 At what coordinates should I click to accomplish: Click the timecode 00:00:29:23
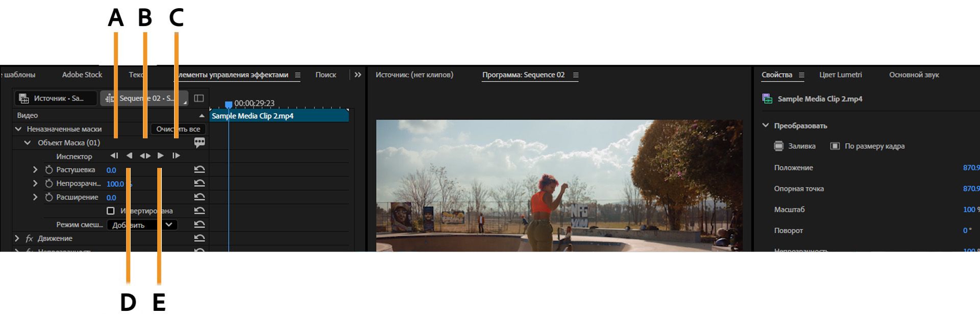pyautogui.click(x=254, y=103)
